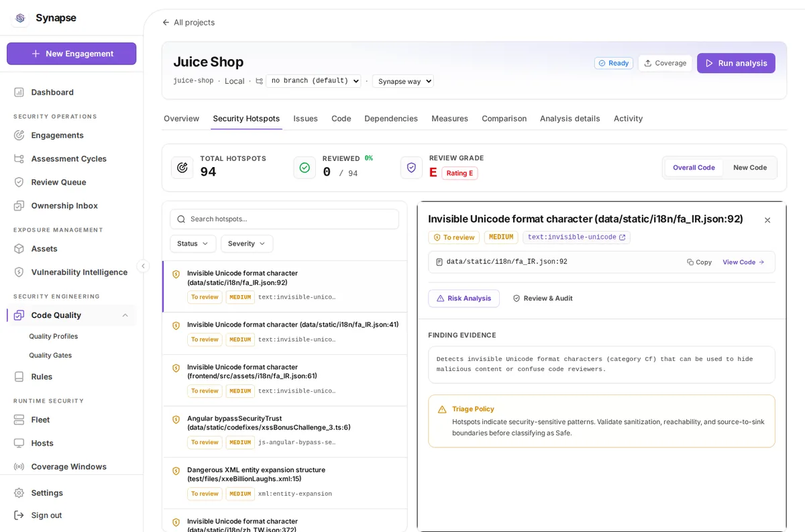Open the Analysis details tab

coord(570,118)
